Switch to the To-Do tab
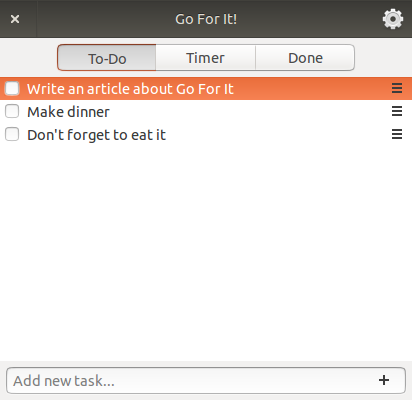This screenshot has width=412, height=400. 107,58
